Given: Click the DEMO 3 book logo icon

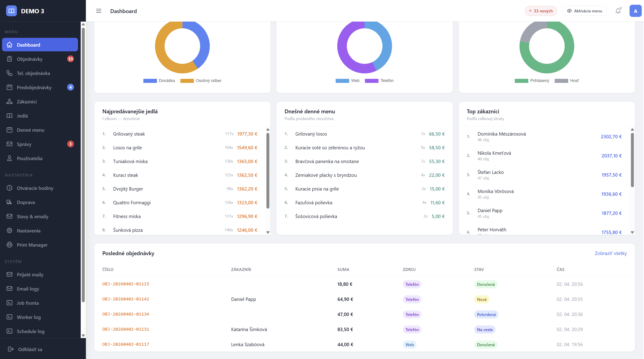Looking at the screenshot, I should coord(11,11).
